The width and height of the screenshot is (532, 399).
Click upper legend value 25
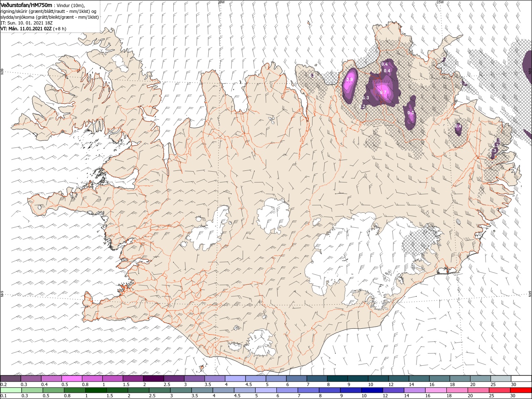coord(493,384)
